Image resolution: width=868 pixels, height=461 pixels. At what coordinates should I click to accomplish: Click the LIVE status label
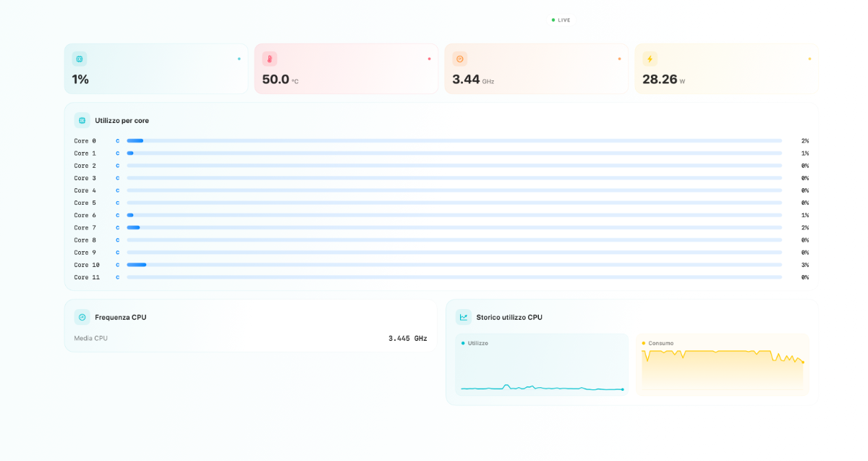pos(564,20)
